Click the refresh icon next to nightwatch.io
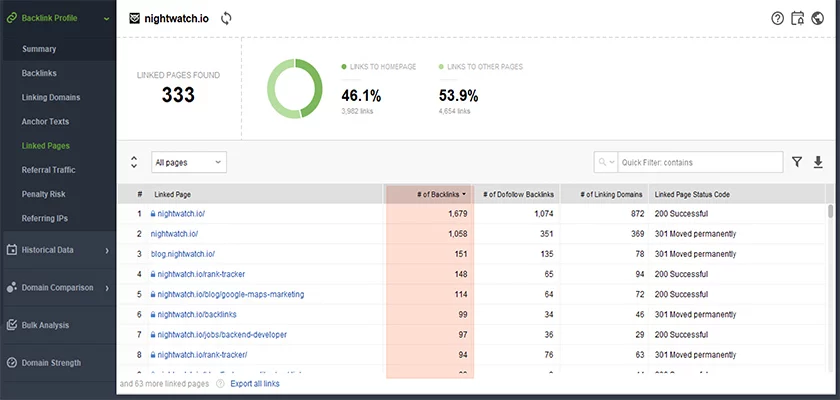Screen dimensions: 840x400 pyautogui.click(x=226, y=18)
